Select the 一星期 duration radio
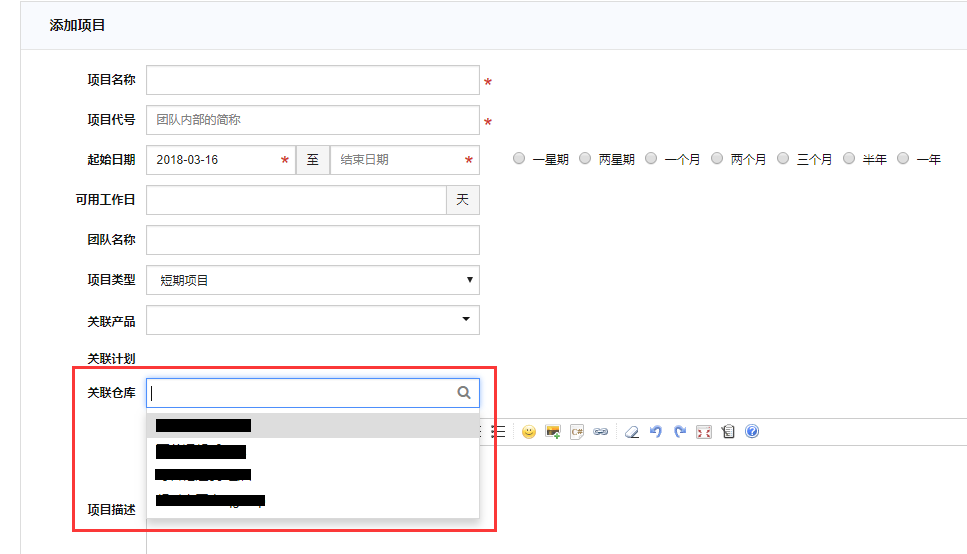The height and width of the screenshot is (554, 967). (519, 159)
